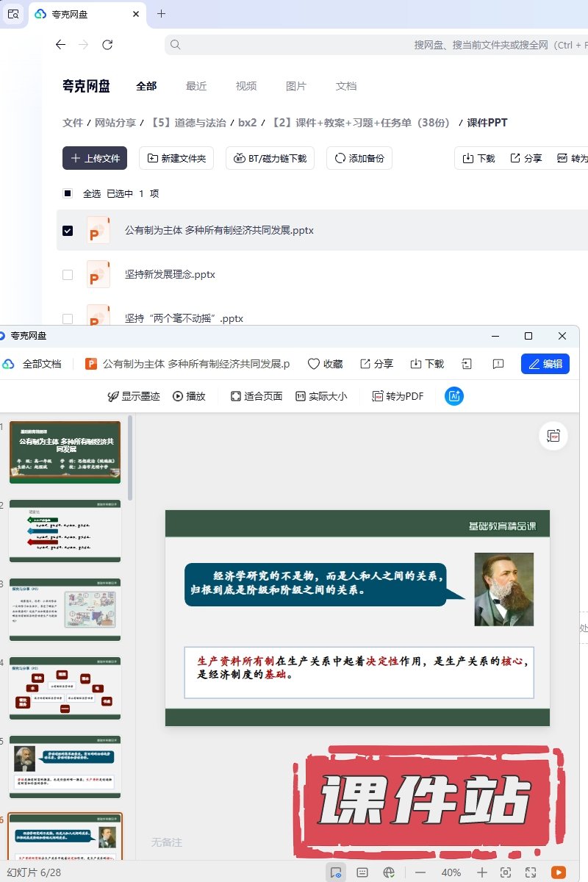Image resolution: width=588 pixels, height=882 pixels.
Task: Check the 坚持新发展理念.pptx checkbox
Action: click(68, 275)
